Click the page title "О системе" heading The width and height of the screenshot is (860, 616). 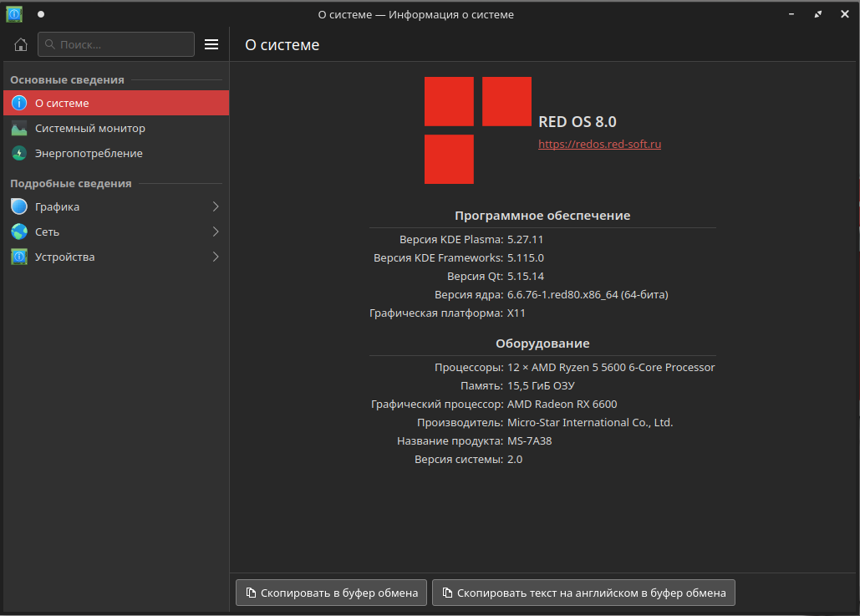tap(282, 45)
